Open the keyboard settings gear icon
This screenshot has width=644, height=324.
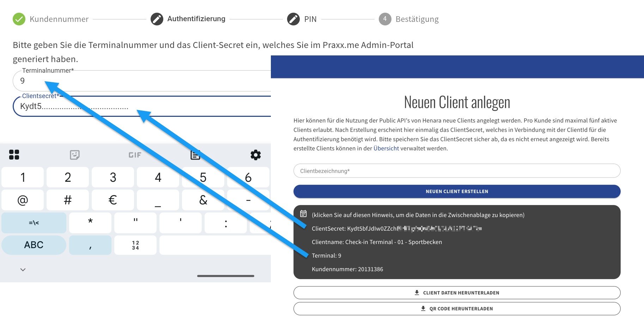coord(256,155)
